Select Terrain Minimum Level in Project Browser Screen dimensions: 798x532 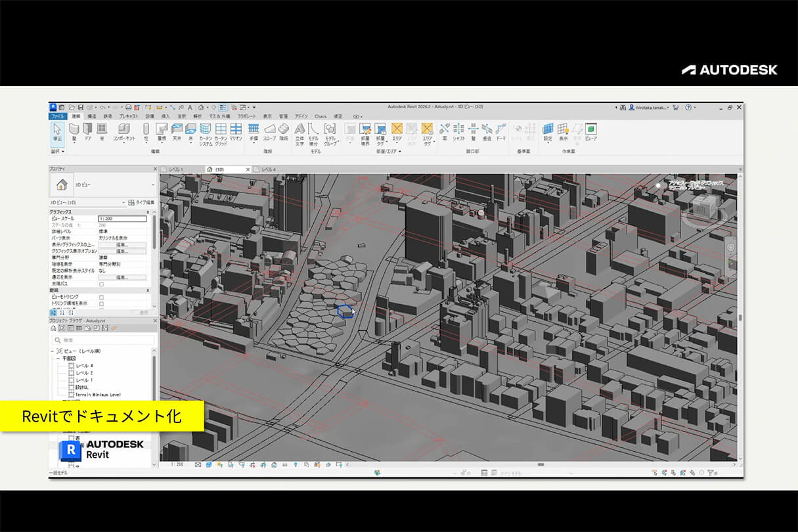(98, 395)
